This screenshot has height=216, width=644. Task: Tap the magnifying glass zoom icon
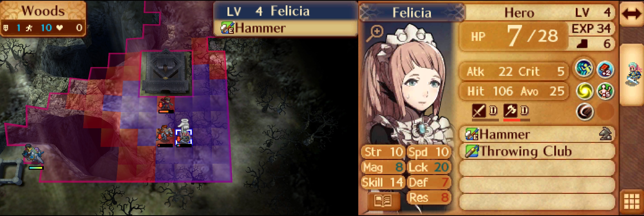click(x=375, y=33)
